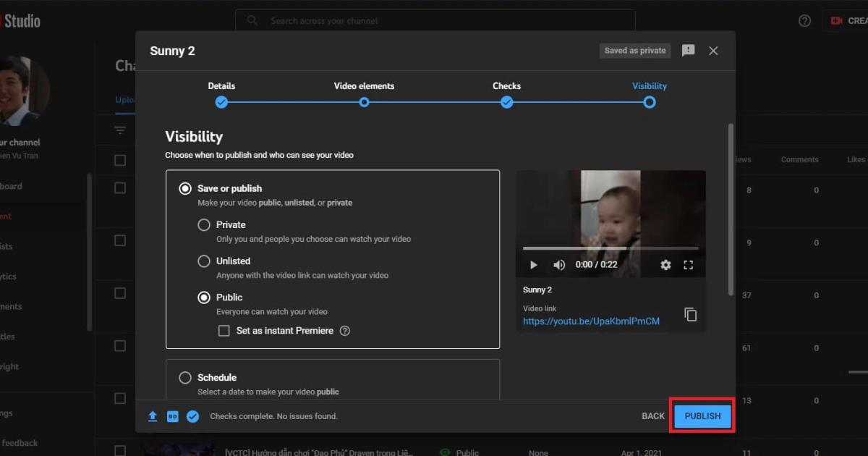Click the volume icon in the preview player
This screenshot has width=868, height=456.
point(558,265)
